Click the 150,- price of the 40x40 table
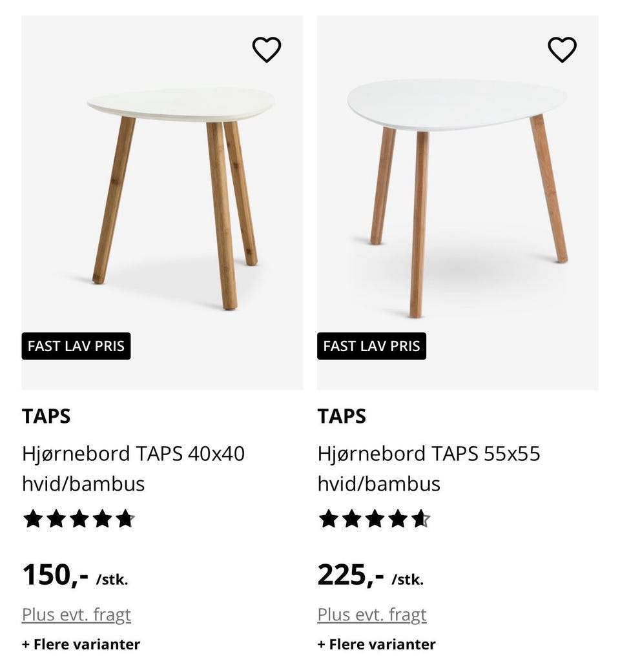 click(x=56, y=574)
